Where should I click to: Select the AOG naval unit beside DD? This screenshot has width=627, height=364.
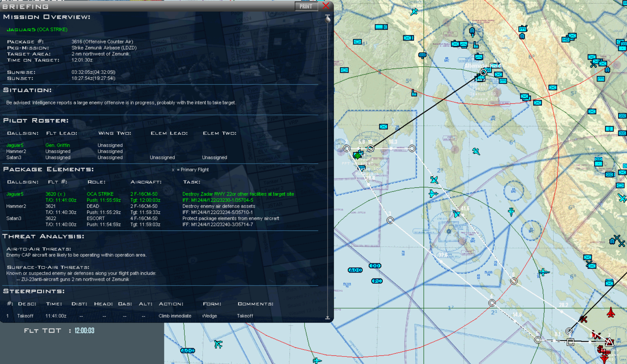355,270
